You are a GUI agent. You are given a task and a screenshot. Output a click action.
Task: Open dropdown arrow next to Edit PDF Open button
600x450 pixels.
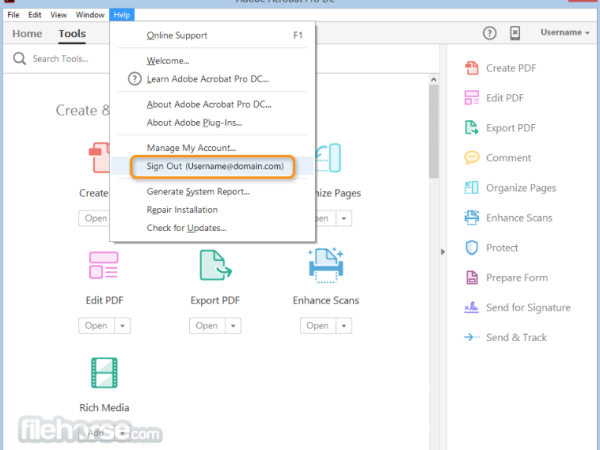coord(122,326)
